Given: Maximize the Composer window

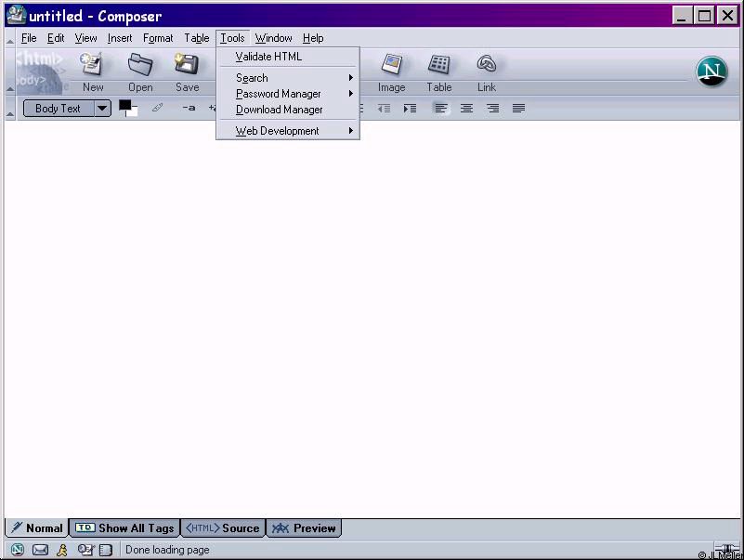Looking at the screenshot, I should click(705, 16).
